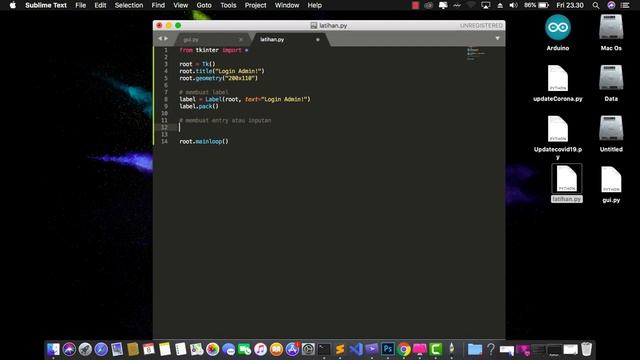Click the label.pack() code line
The height and width of the screenshot is (360, 640).
[x=199, y=106]
